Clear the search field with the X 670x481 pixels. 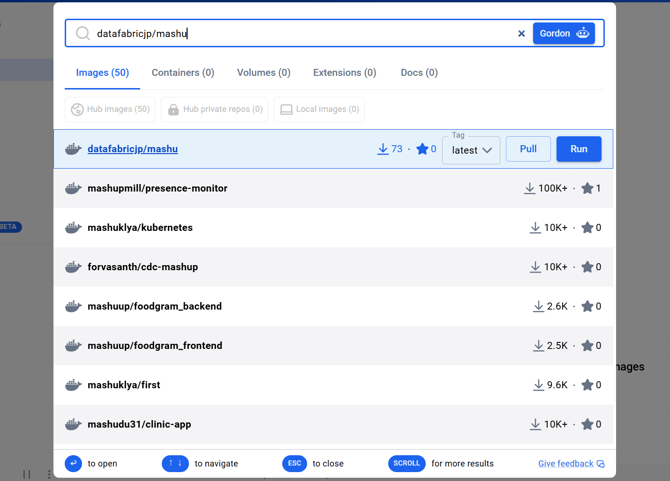pos(521,33)
